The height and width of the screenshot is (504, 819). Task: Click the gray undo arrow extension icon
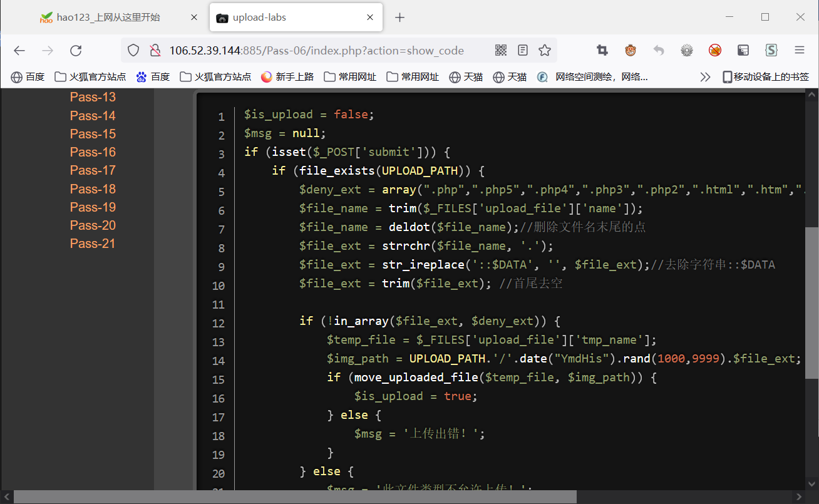[x=659, y=51]
